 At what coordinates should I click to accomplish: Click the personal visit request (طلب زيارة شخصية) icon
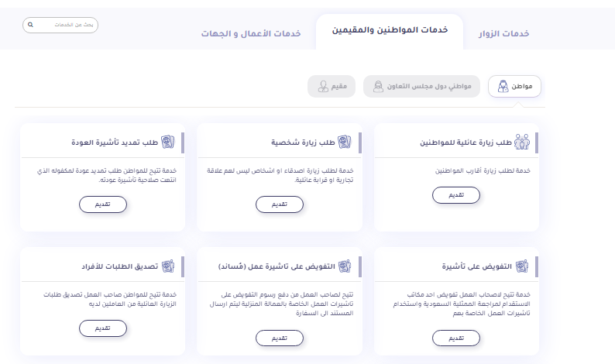click(345, 143)
